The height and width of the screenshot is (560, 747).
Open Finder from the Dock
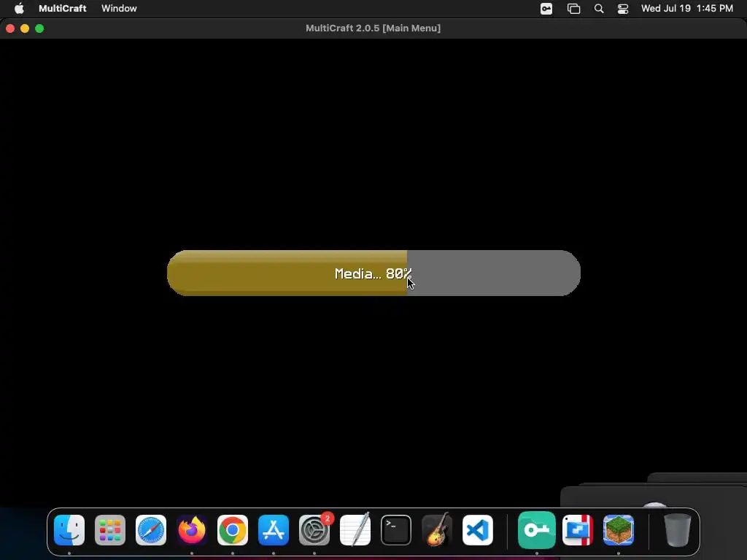click(69, 530)
